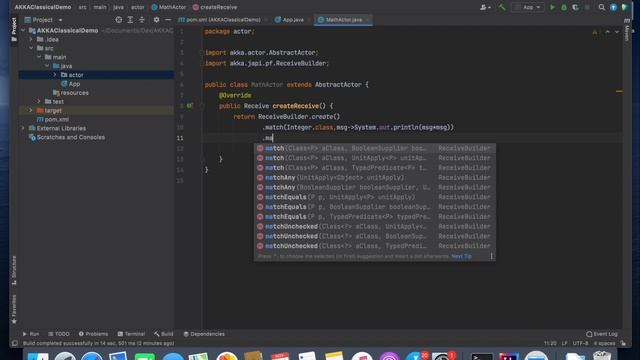Click AKKAClassicalDemo breadcrumb
Screen dimensions: 640x360
pos(43,7)
